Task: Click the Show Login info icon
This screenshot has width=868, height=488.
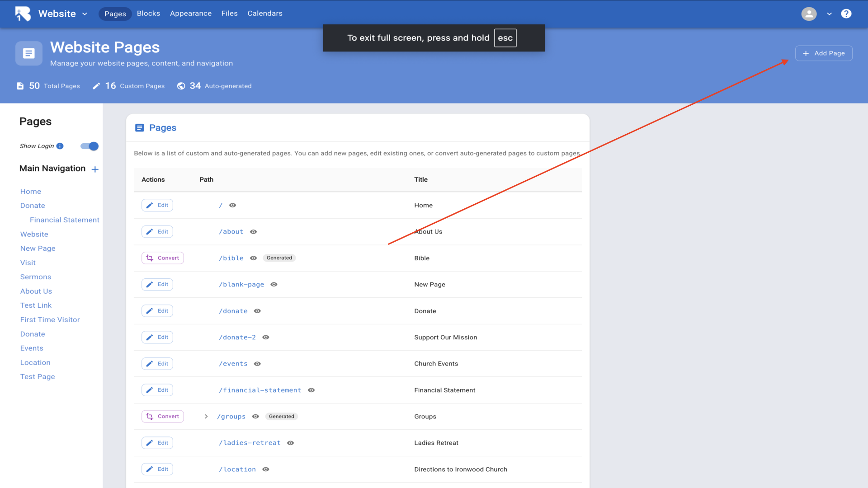Action: coord(60,146)
